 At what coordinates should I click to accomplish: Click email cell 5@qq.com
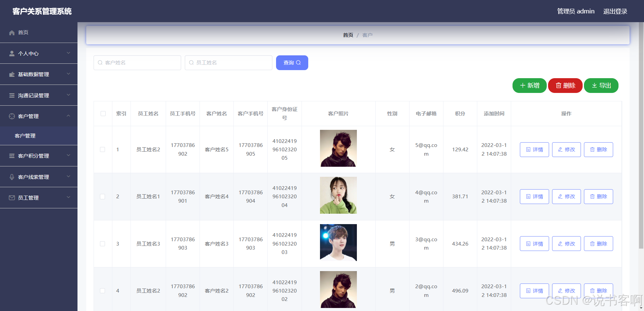point(426,150)
